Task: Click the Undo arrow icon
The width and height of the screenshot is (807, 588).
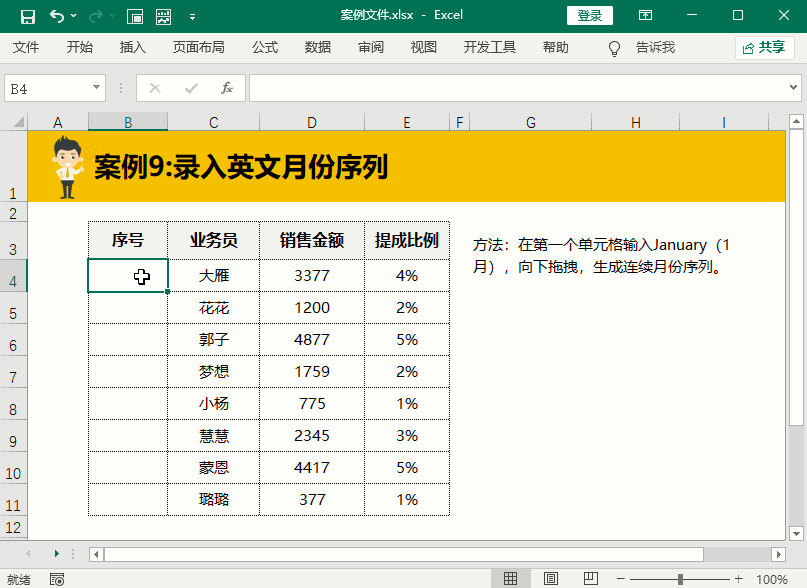Action: coord(57,16)
